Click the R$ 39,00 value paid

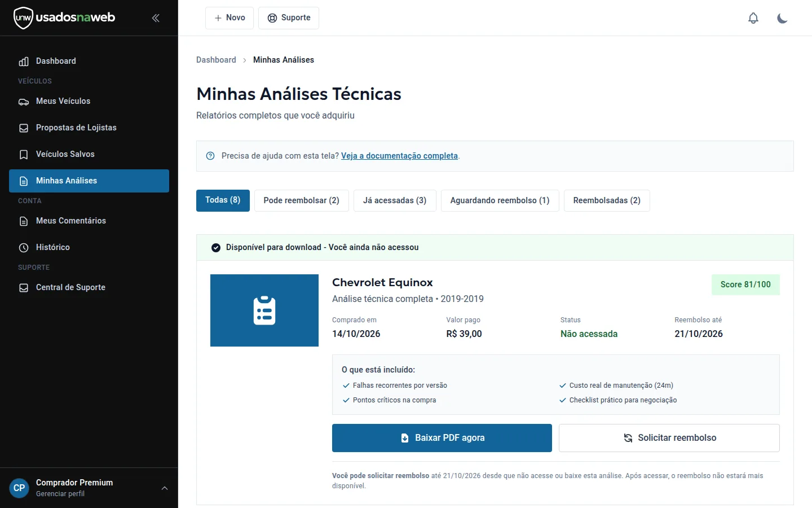pyautogui.click(x=464, y=334)
